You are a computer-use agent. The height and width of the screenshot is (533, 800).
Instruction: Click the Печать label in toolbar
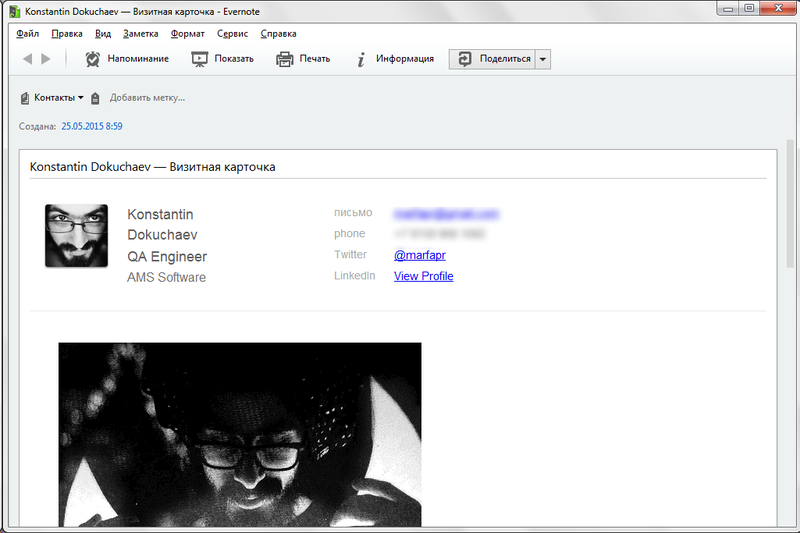[314, 59]
